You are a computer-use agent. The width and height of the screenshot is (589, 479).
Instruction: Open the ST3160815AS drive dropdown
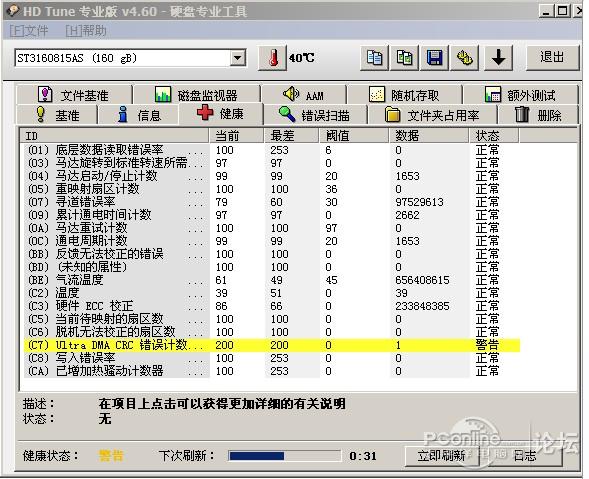pyautogui.click(x=237, y=58)
